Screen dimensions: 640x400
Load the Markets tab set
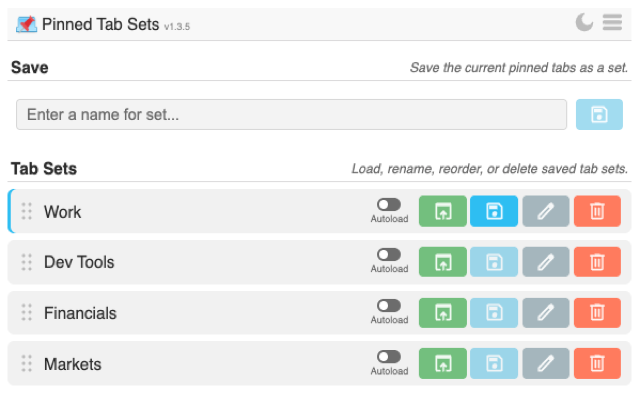click(x=443, y=363)
